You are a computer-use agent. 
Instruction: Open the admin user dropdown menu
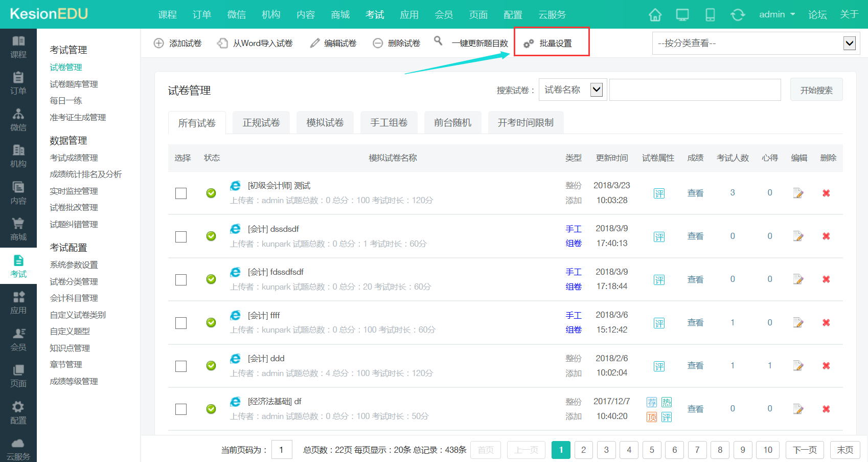click(776, 14)
